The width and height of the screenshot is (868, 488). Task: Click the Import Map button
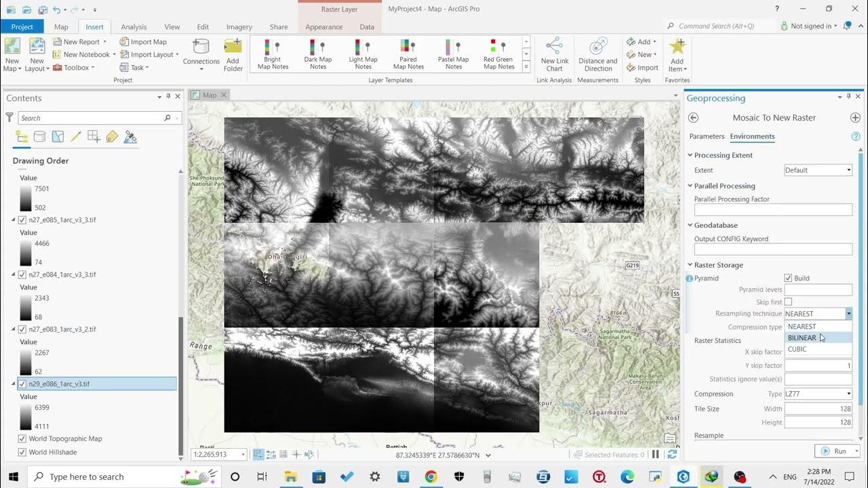pos(143,42)
